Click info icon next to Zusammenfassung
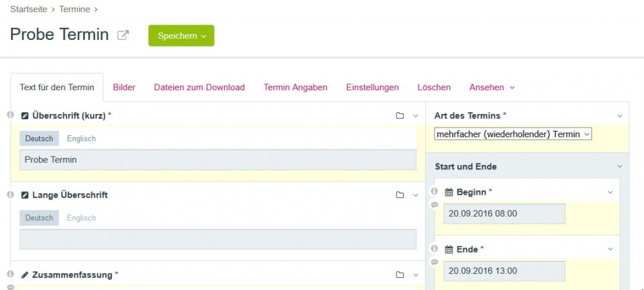The height and width of the screenshot is (290, 644). click(11, 274)
